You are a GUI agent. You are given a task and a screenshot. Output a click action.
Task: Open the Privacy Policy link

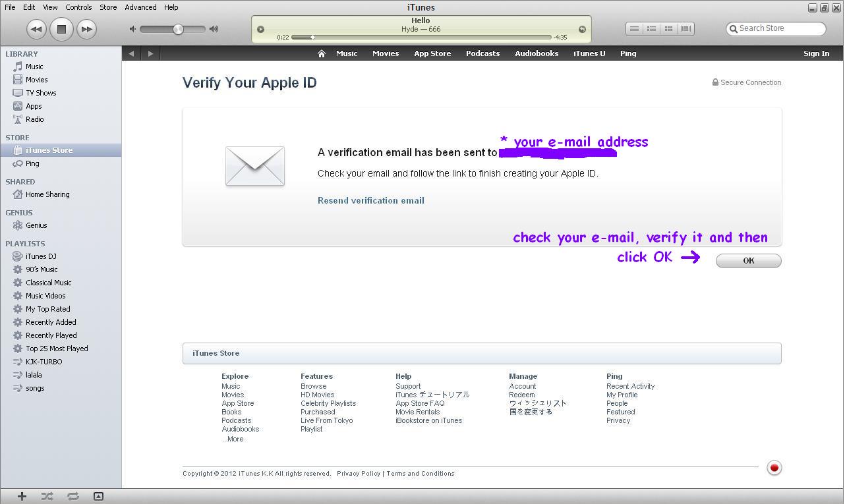tap(359, 474)
